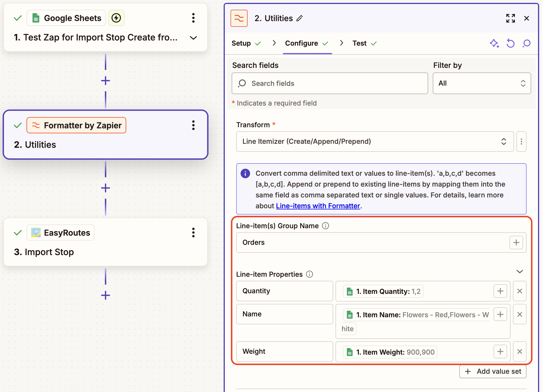Edit the Name property name field
Screen dimensions: 542x392
coord(285,314)
